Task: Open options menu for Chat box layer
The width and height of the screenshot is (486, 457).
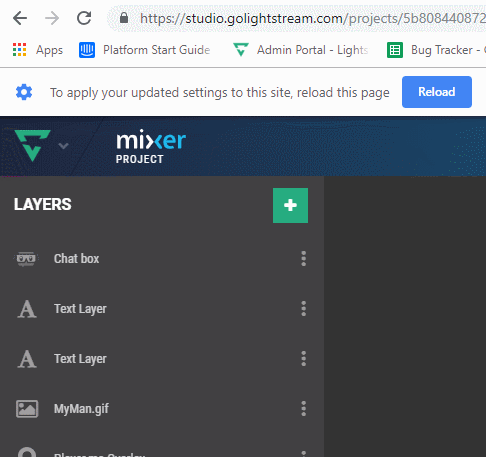Action: tap(303, 259)
